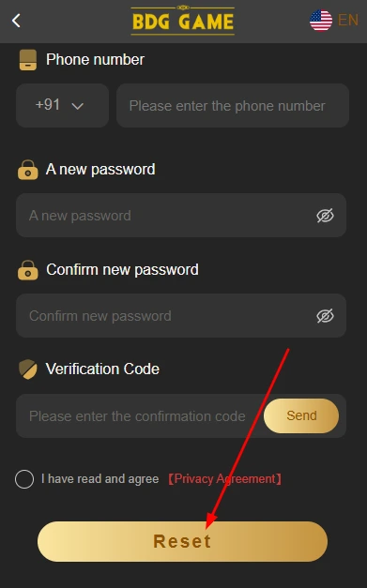Screen dimensions: 367x588
Task: Click the lock icon beside A new password
Action: (28, 170)
